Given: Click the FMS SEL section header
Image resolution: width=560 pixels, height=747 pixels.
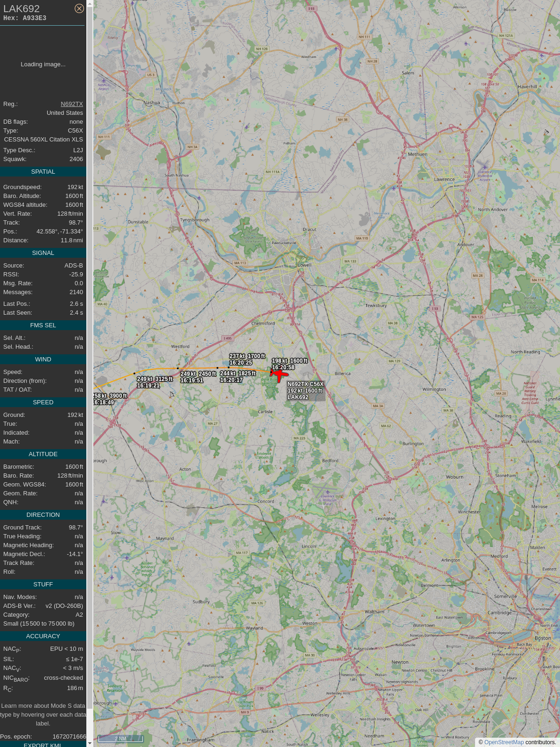Looking at the screenshot, I should point(43,325).
